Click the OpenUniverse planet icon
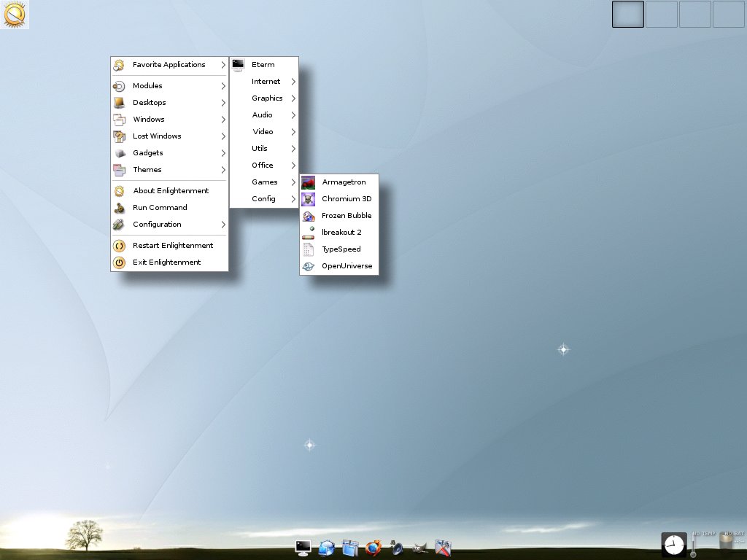Viewport: 747px width, 560px height. coord(309,266)
